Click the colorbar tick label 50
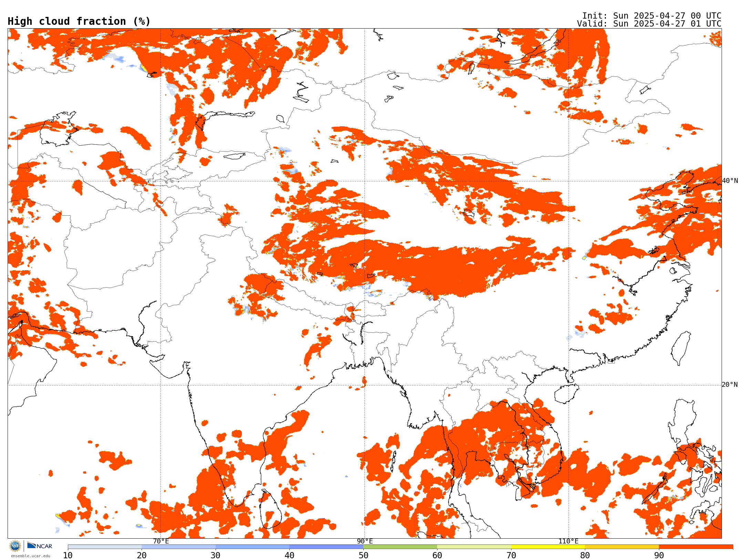Viewport: 744px width, 560px height. pyautogui.click(x=363, y=556)
